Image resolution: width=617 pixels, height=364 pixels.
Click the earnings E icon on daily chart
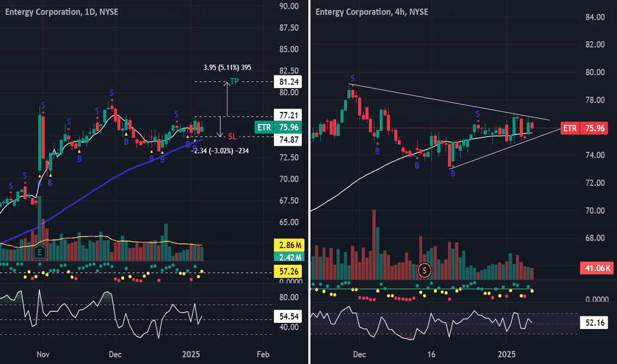pos(39,252)
